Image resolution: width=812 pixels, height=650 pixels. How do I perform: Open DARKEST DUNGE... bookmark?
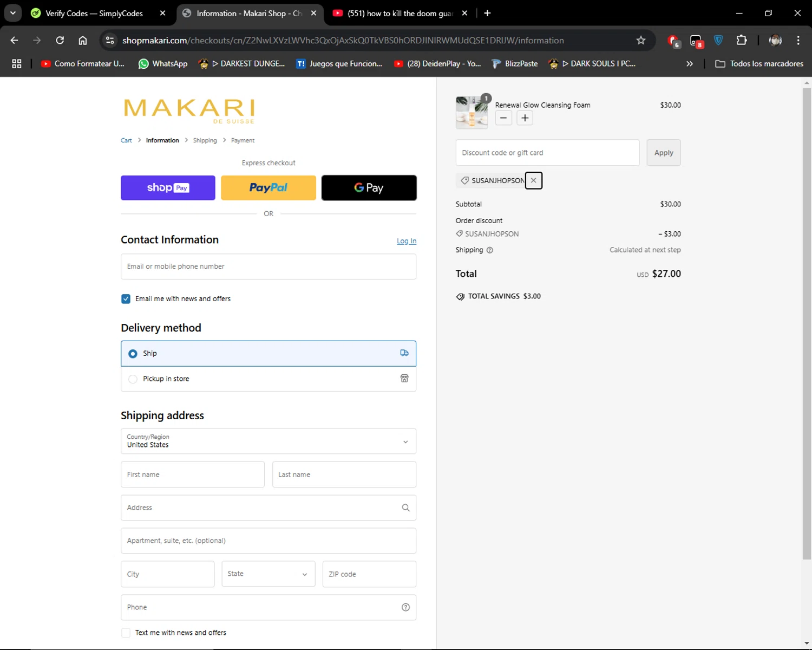241,63
